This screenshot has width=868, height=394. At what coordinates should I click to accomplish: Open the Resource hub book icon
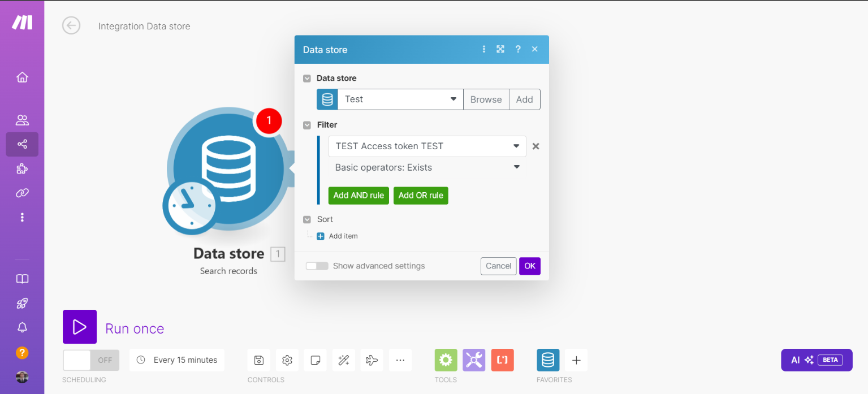(x=22, y=279)
